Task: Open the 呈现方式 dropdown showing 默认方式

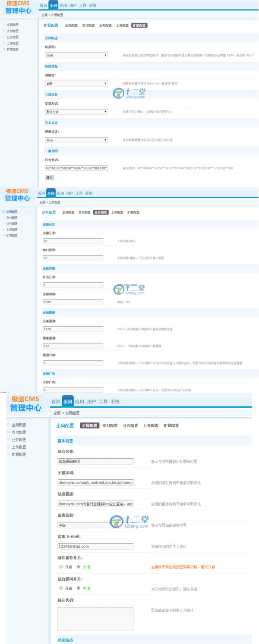Action: point(76,112)
